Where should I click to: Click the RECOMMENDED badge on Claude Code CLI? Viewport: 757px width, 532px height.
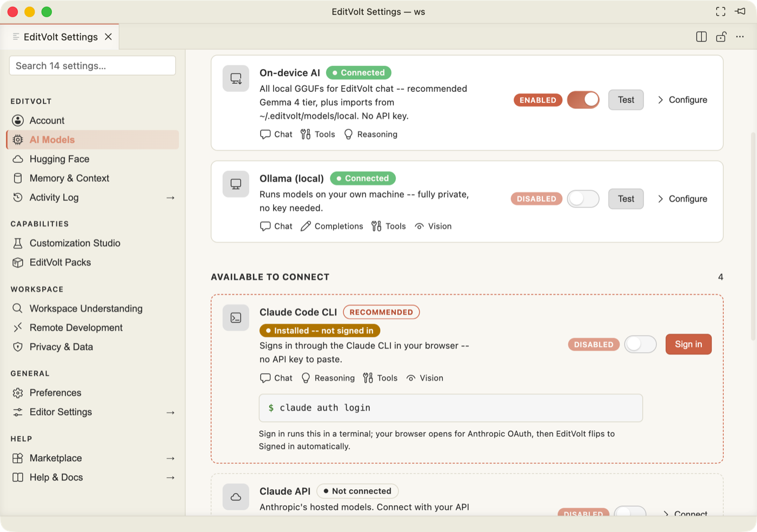[381, 312]
